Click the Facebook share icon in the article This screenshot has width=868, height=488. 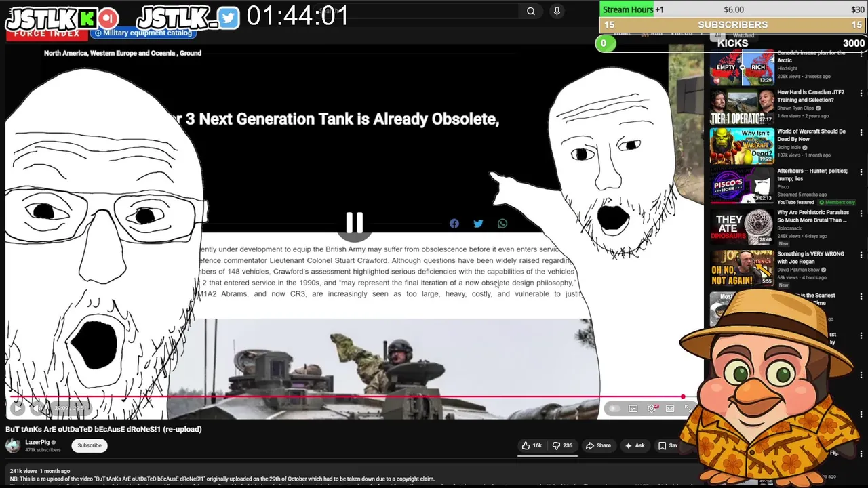[x=454, y=224]
